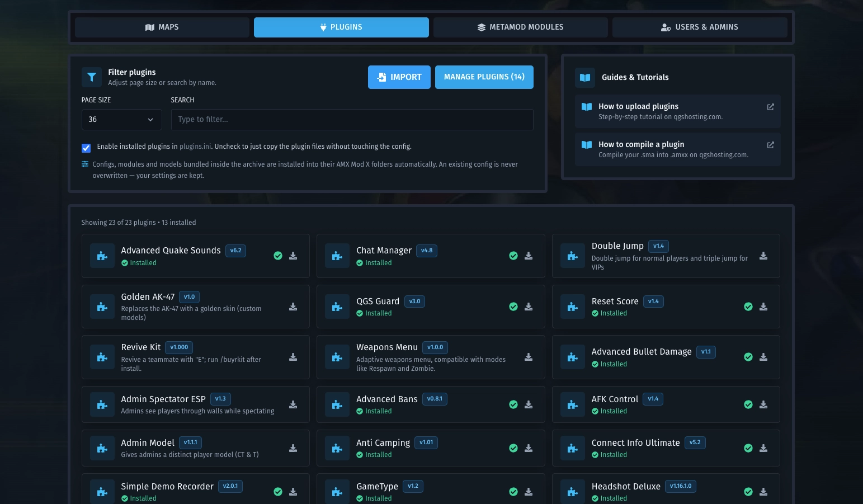Install Admin Model via its download icon
Viewport: 863px width, 504px height.
click(x=293, y=448)
